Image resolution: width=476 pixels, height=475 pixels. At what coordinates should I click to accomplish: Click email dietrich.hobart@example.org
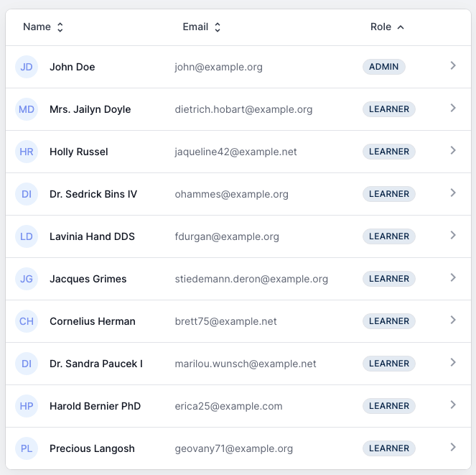(243, 109)
